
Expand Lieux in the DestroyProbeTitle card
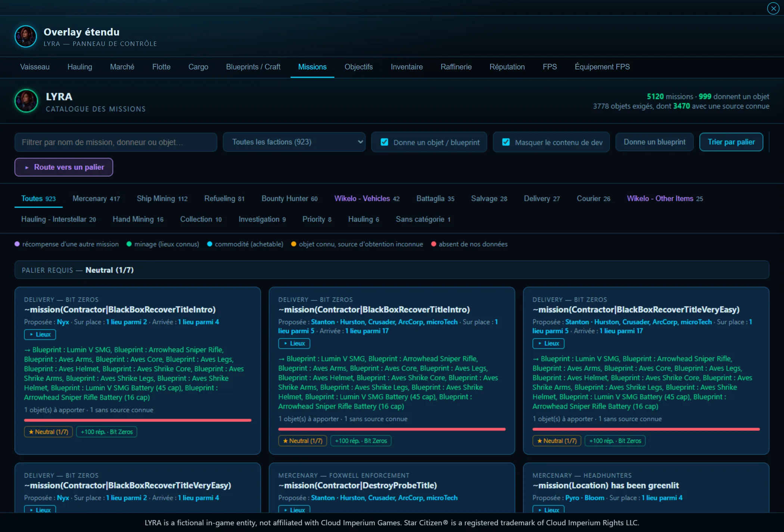point(294,510)
